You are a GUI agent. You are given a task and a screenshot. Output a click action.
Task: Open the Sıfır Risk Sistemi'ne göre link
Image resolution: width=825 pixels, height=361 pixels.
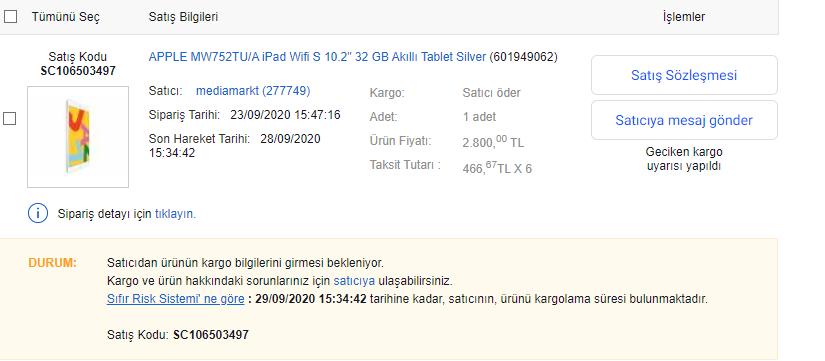[x=175, y=299]
